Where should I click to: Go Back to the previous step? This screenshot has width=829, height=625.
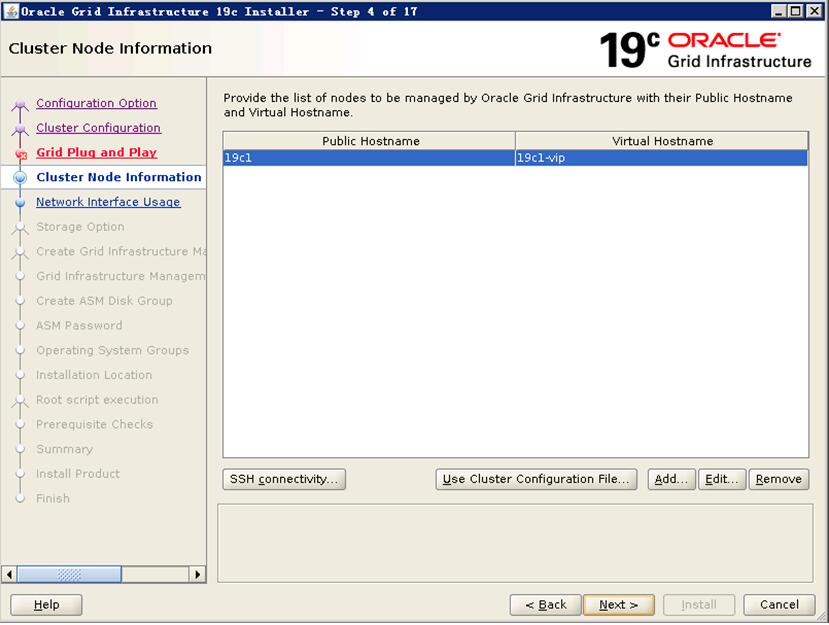546,605
